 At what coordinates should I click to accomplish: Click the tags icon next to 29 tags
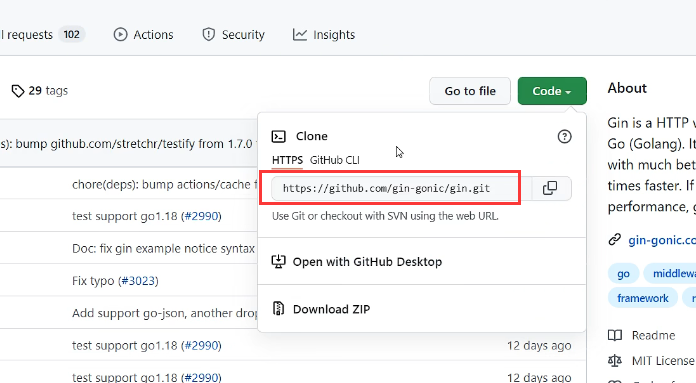18,91
